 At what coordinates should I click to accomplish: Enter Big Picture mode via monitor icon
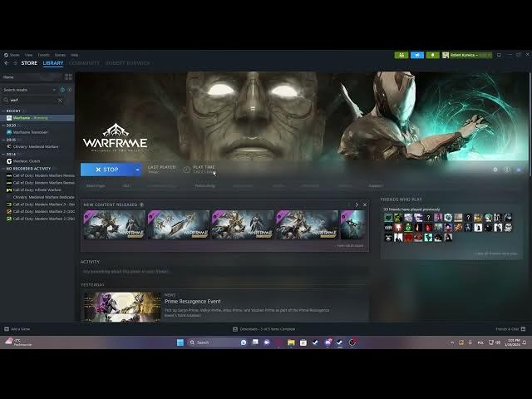click(x=499, y=55)
